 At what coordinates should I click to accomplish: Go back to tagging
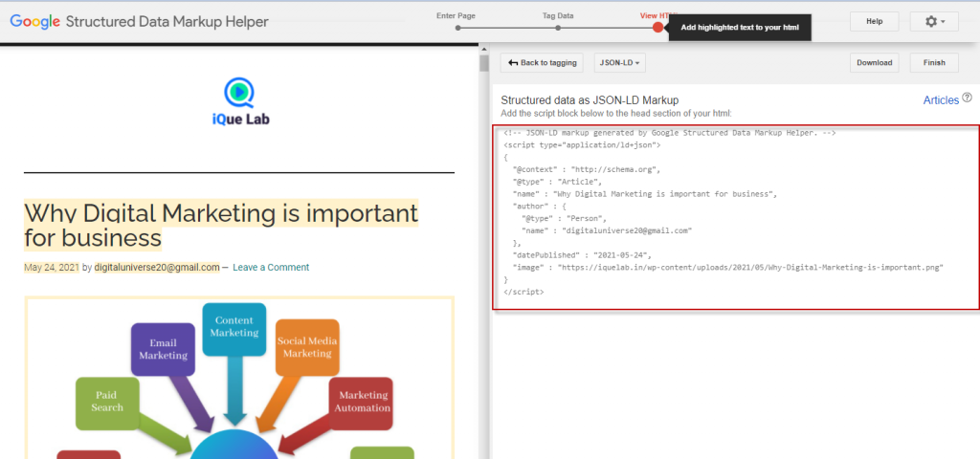coord(542,63)
